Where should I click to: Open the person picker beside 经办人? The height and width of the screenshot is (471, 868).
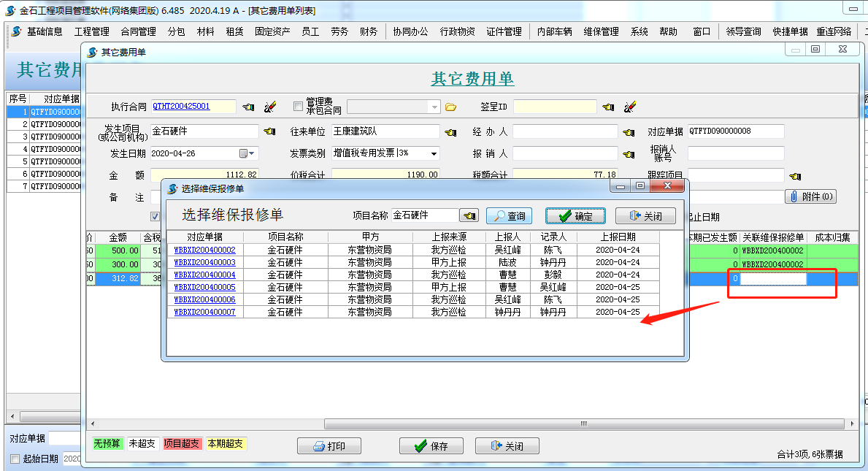pos(629,132)
